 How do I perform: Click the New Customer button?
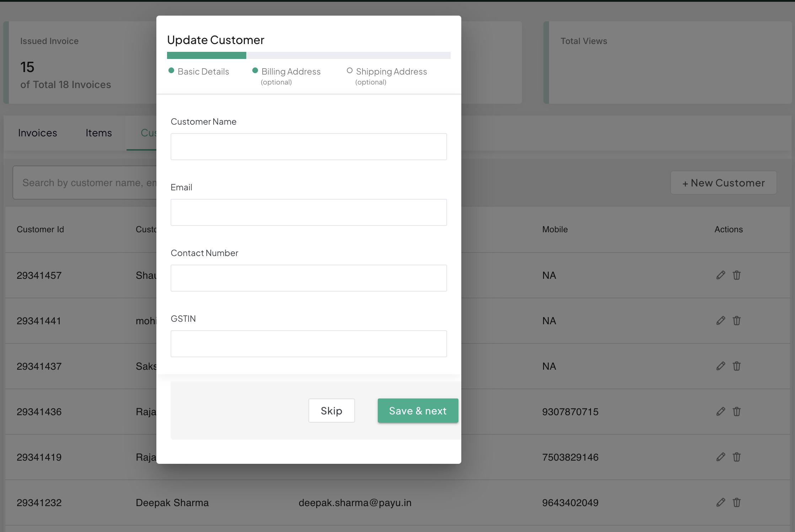click(723, 183)
